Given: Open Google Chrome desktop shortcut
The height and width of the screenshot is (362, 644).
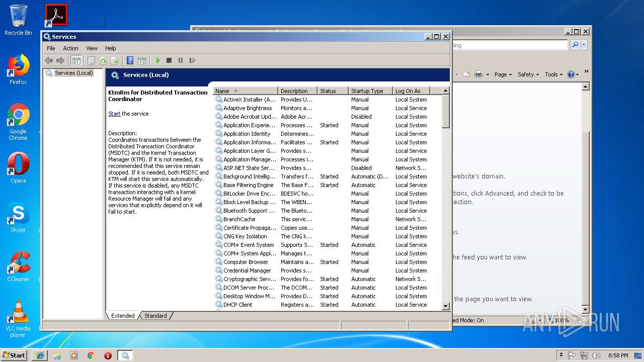Looking at the screenshot, I should pyautogui.click(x=18, y=122).
